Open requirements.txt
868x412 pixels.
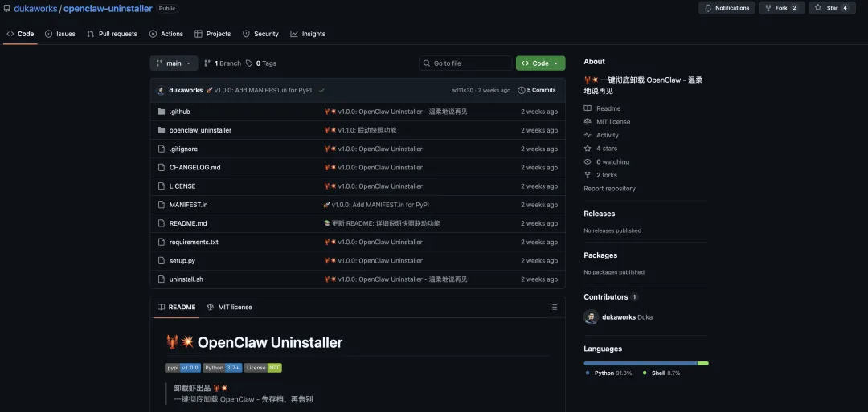pos(194,243)
